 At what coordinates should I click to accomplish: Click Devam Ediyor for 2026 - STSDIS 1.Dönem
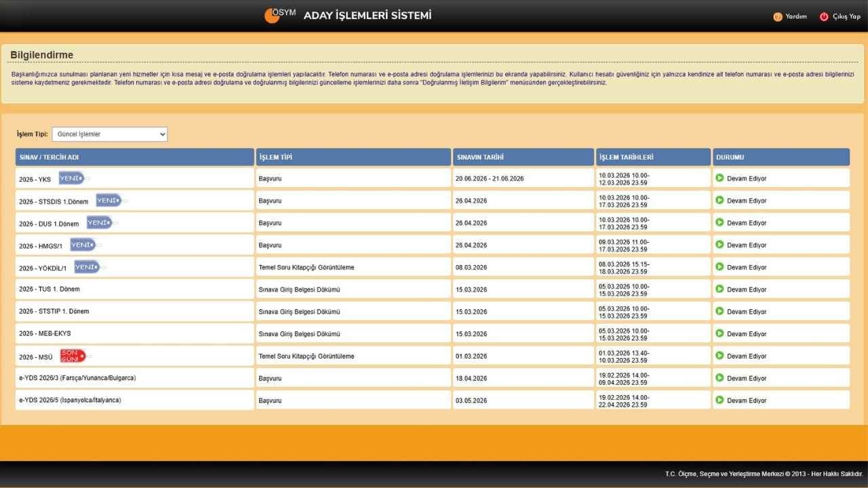click(x=747, y=201)
